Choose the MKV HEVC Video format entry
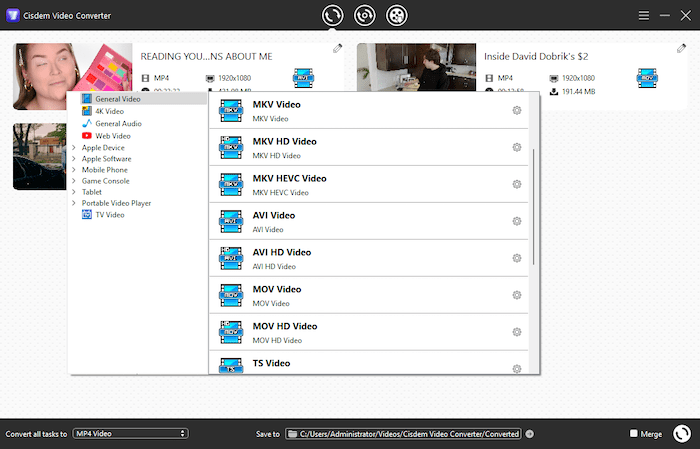 [x=369, y=185]
